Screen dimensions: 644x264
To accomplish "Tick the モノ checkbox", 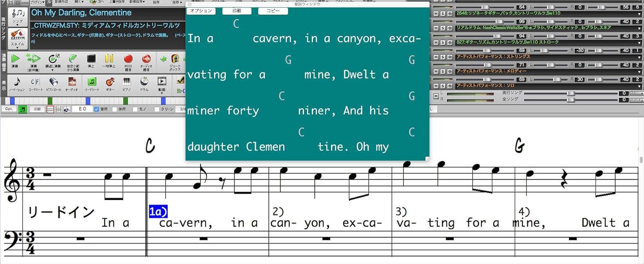I will (135, 109).
